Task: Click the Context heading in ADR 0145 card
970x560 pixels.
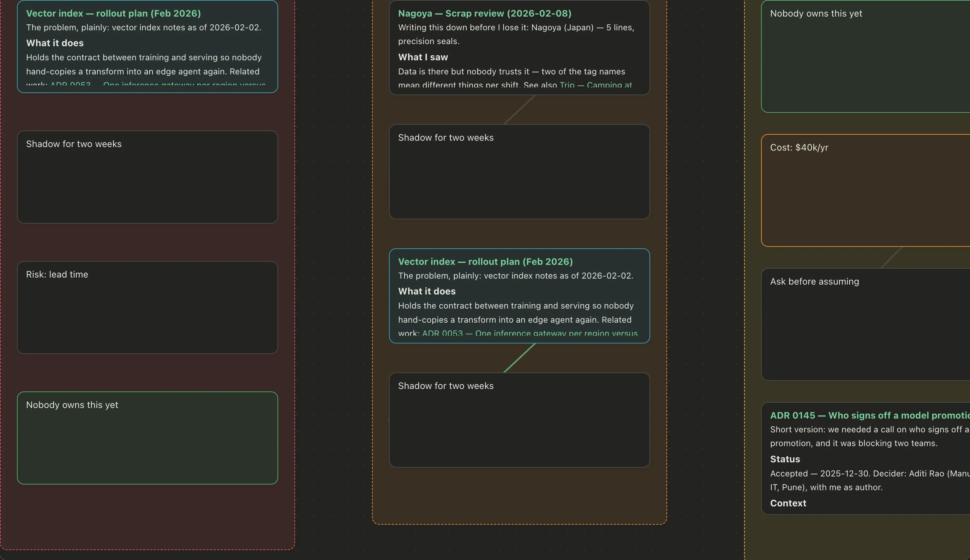Action: (x=788, y=503)
